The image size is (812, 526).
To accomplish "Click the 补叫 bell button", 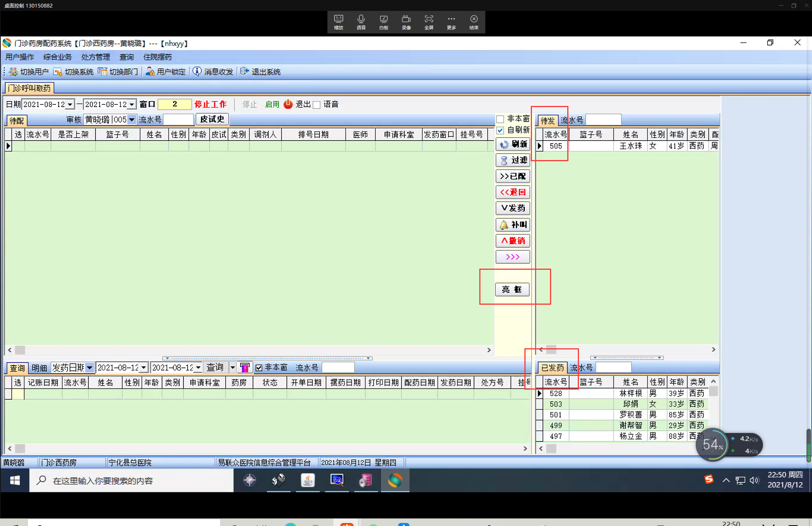I will pos(504,225).
